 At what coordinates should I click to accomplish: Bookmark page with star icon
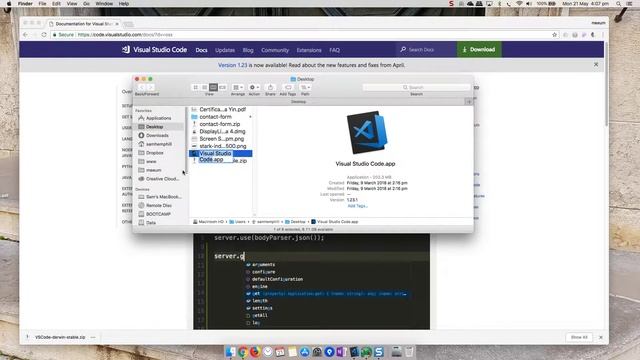(x=554, y=35)
